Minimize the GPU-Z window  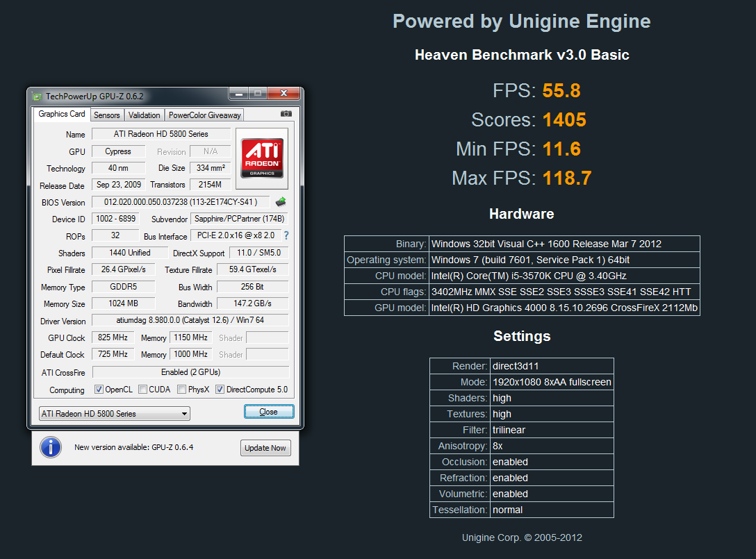(238, 94)
